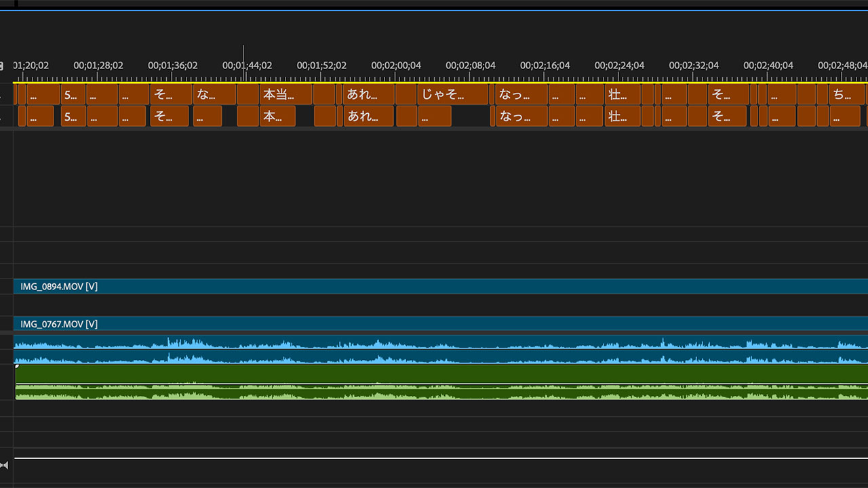This screenshot has height=488, width=868.
Task: Select lower track なっ... caption clip
Action: pos(521,116)
